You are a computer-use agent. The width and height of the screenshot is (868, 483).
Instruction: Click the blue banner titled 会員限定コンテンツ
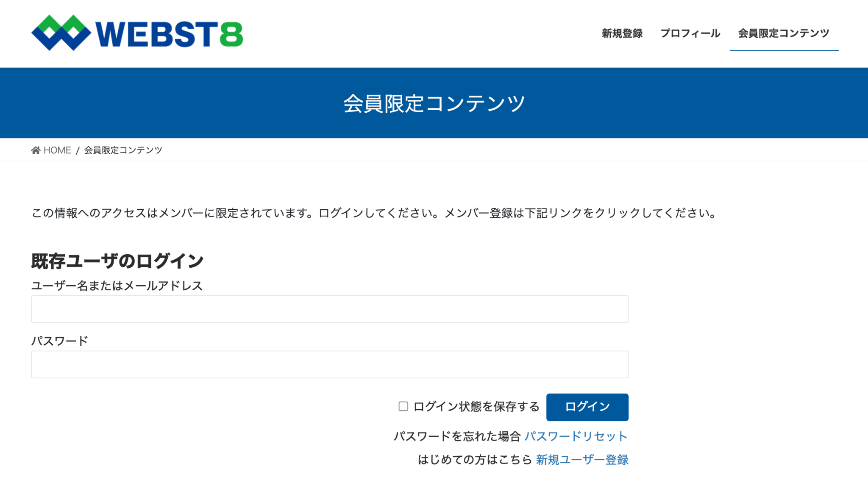pos(434,102)
